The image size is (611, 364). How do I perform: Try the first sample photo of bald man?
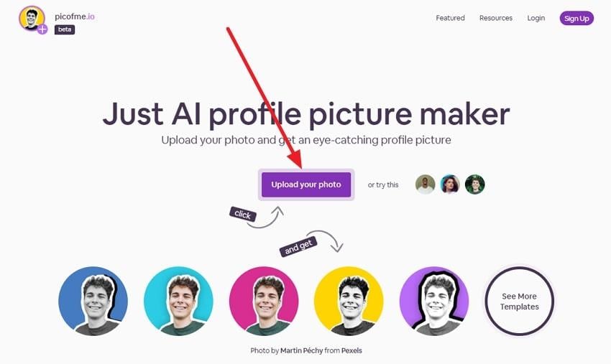click(425, 184)
